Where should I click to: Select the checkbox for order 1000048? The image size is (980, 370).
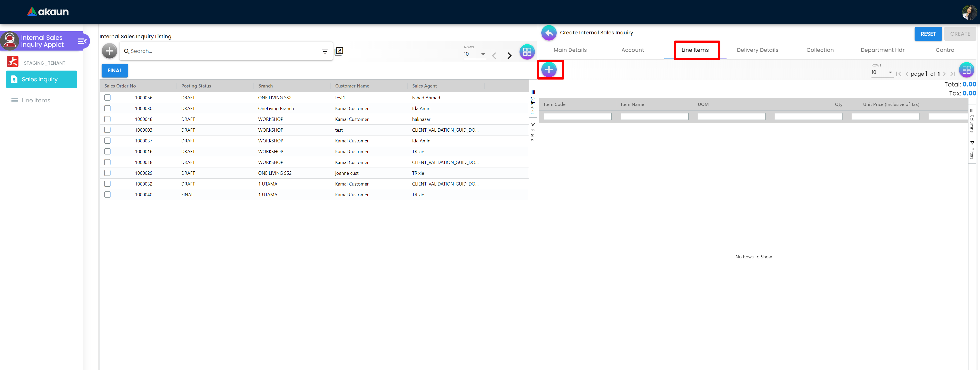pyautogui.click(x=108, y=119)
